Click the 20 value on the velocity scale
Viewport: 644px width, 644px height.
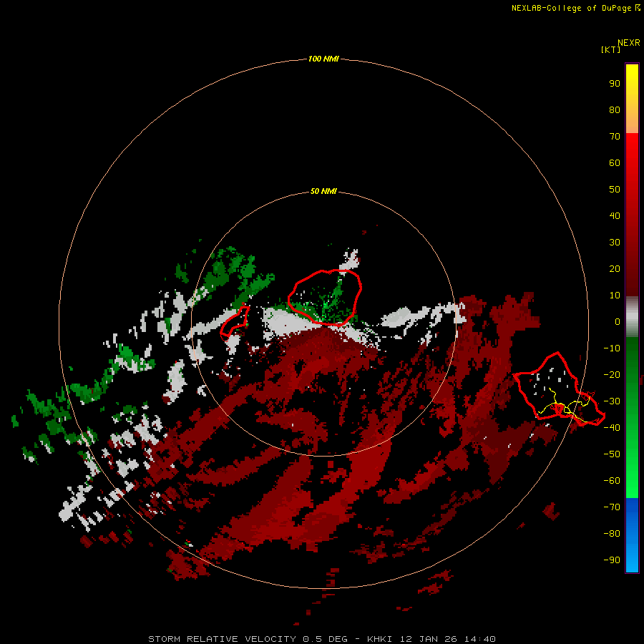pyautogui.click(x=615, y=268)
